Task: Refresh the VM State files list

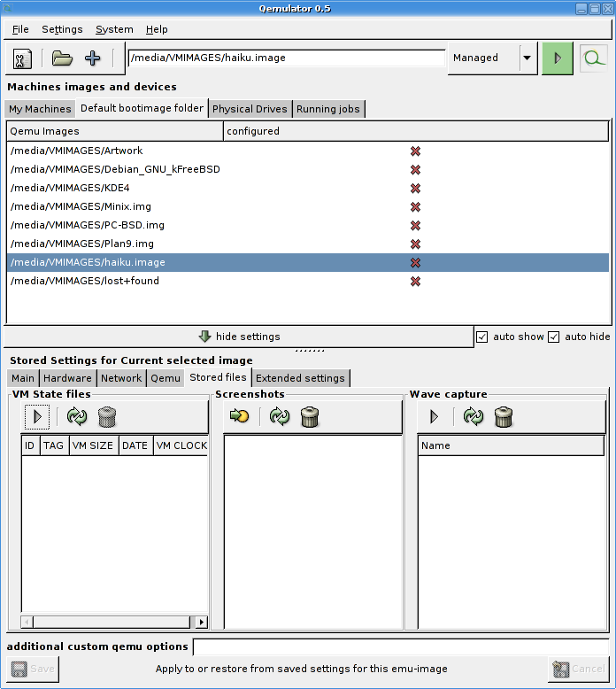Action: click(x=77, y=416)
